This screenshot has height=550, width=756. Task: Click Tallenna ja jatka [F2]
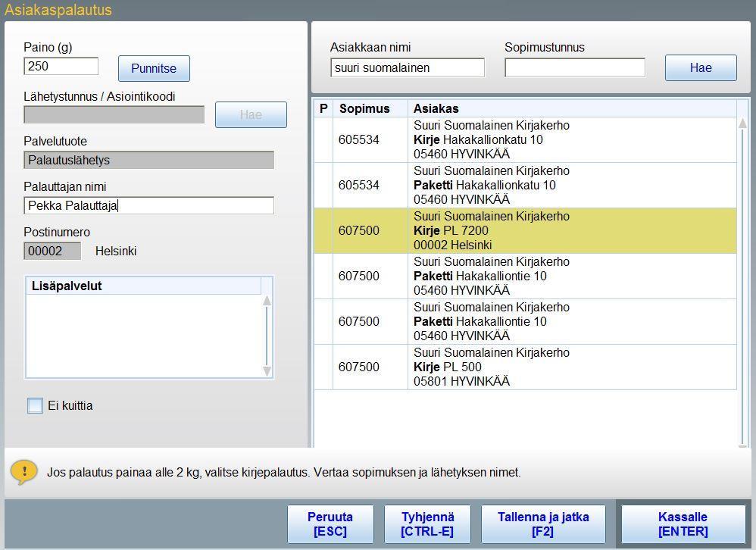(x=543, y=524)
